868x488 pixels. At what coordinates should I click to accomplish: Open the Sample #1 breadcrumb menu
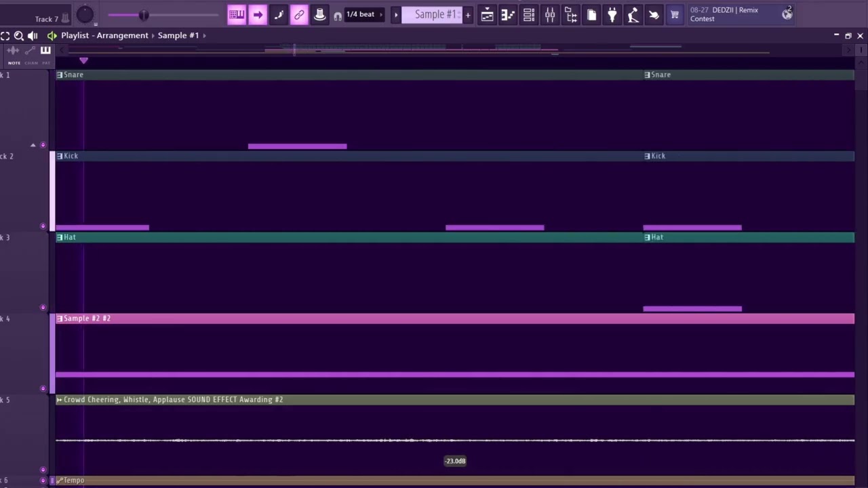(178, 35)
